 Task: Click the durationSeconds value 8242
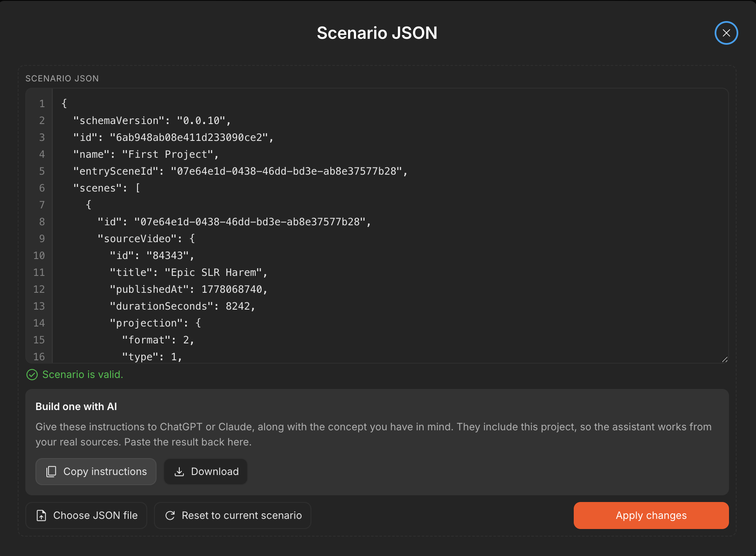point(238,306)
